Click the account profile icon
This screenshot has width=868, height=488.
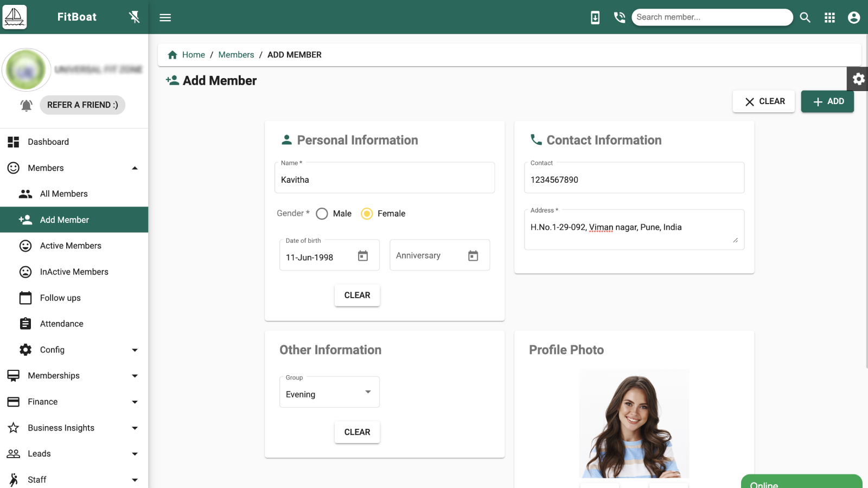click(853, 17)
